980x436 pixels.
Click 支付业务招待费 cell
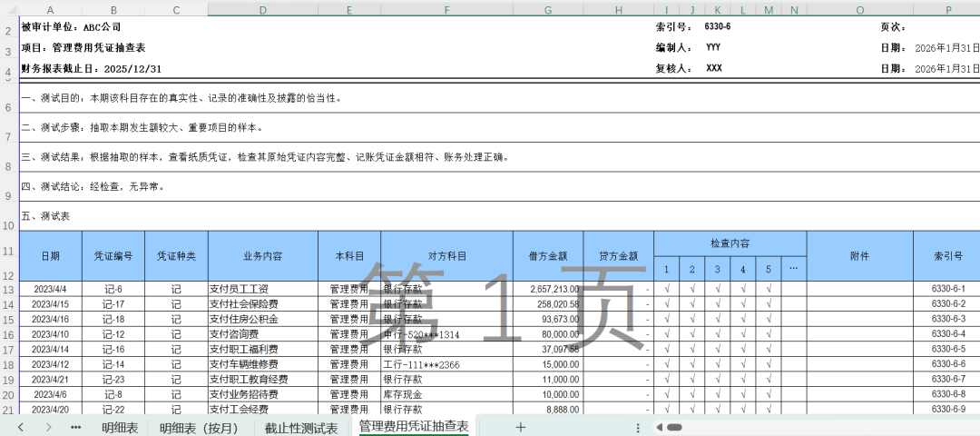[x=262, y=395]
